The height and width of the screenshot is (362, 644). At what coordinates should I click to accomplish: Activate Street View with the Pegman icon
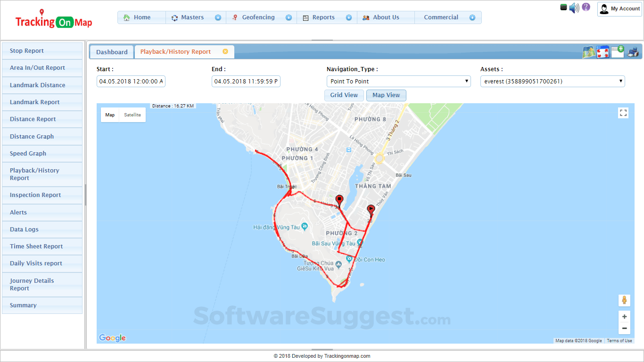624,300
